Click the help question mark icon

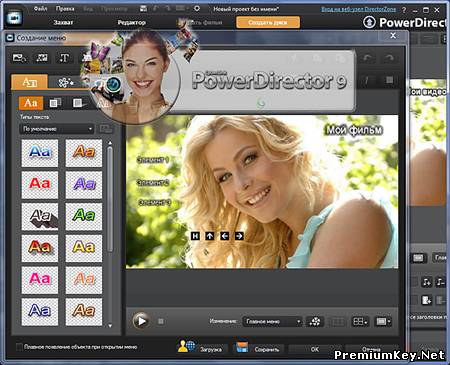pyautogui.click(x=404, y=10)
